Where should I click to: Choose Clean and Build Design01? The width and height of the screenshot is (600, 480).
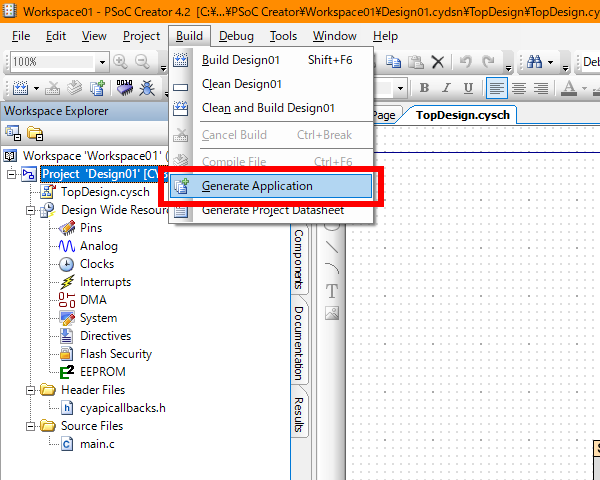[x=271, y=108]
